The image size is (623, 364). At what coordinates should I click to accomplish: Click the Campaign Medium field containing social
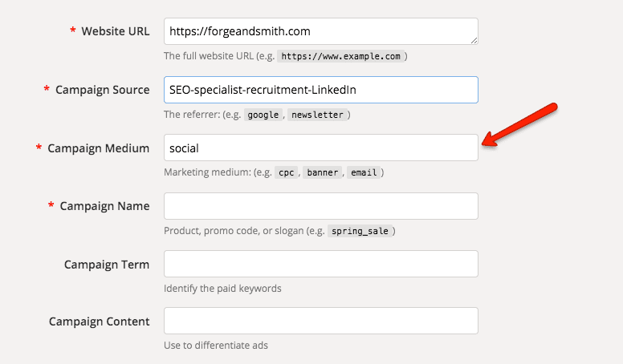[320, 148]
